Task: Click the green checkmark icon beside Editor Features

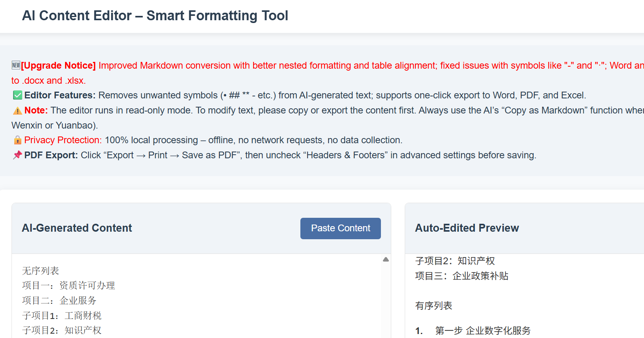Action: pos(17,95)
